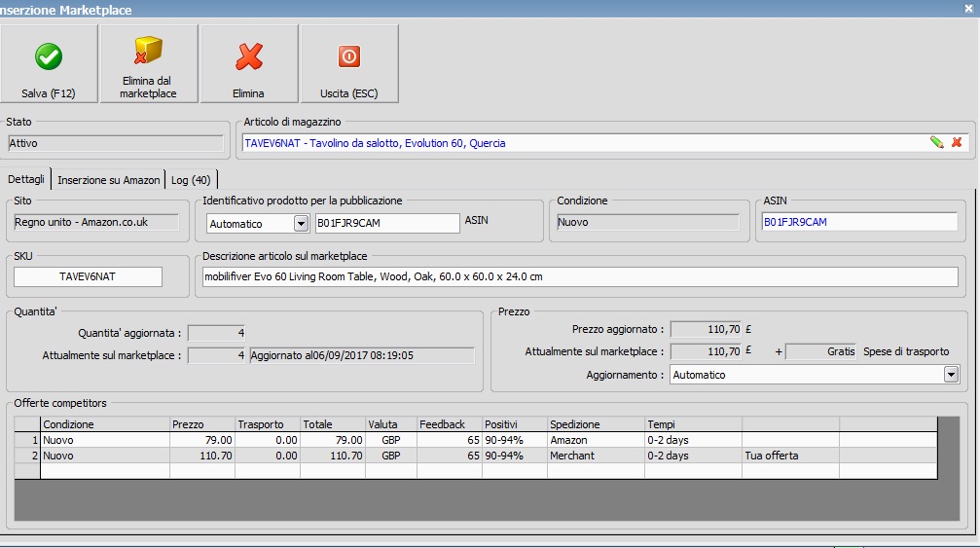Close the Inserzione Marketplace window
Screen dimensions: 980x548
967,9
